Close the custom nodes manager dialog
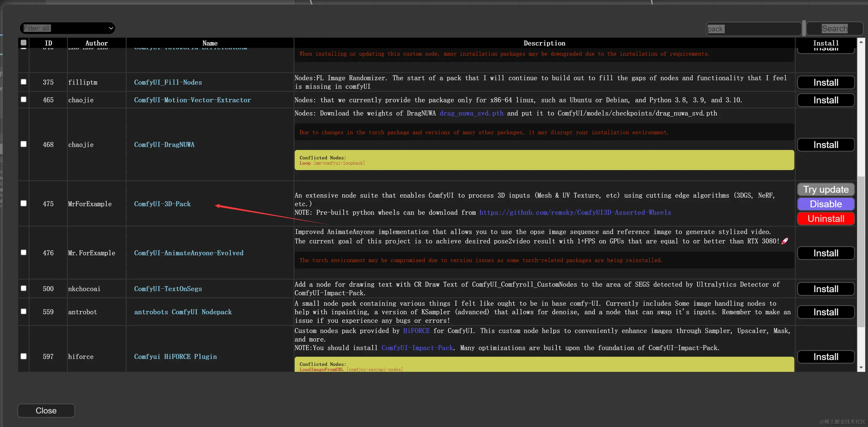The width and height of the screenshot is (868, 427). click(46, 410)
